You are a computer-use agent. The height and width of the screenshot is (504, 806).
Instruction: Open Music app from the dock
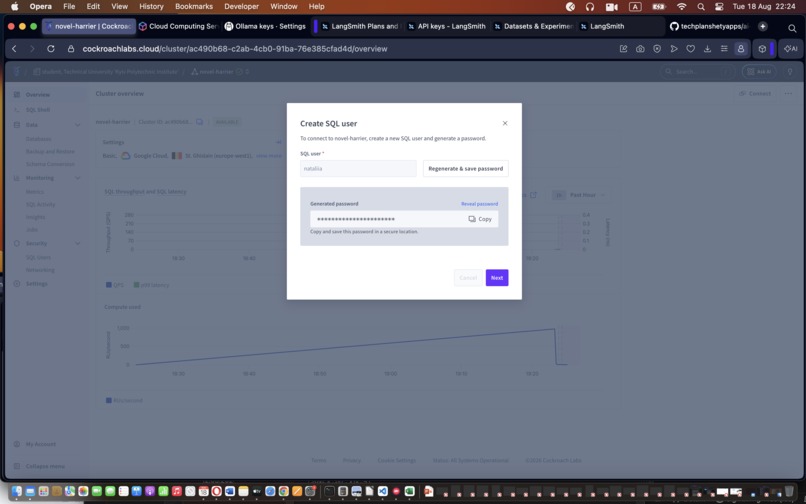click(x=176, y=492)
